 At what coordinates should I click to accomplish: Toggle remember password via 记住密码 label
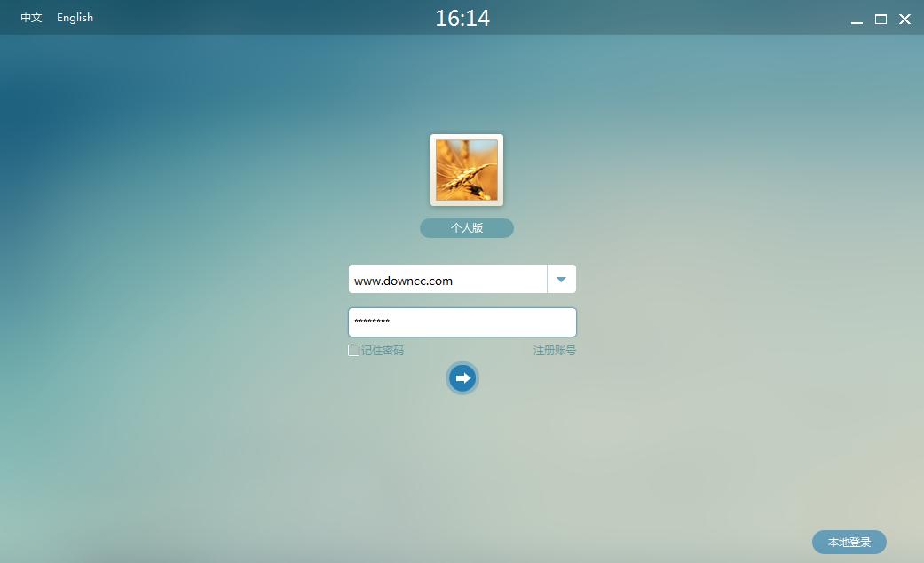[x=383, y=351]
